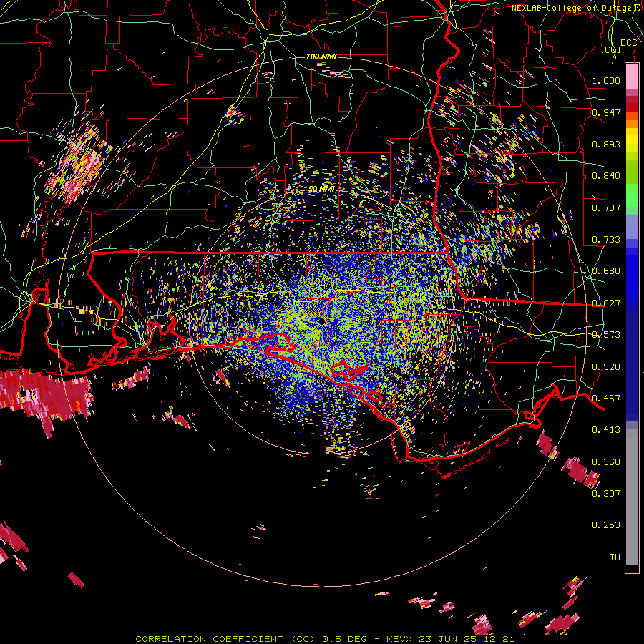
Task: Select the 0.787 scale value
Action: click(x=606, y=208)
